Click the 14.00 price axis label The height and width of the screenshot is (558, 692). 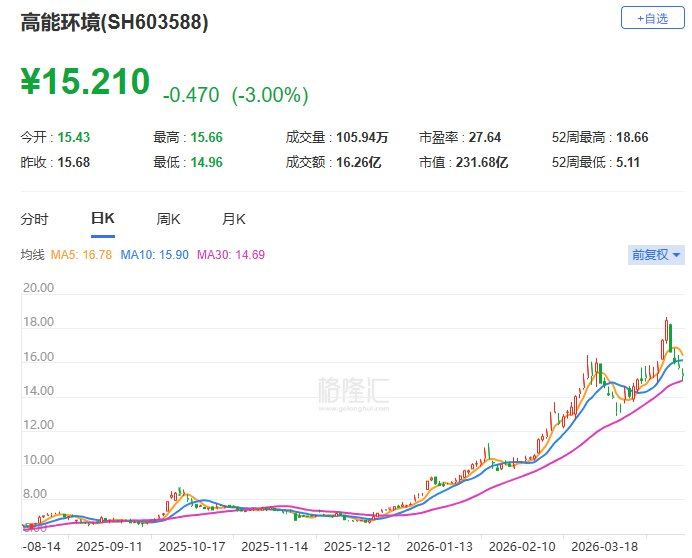tap(38, 391)
